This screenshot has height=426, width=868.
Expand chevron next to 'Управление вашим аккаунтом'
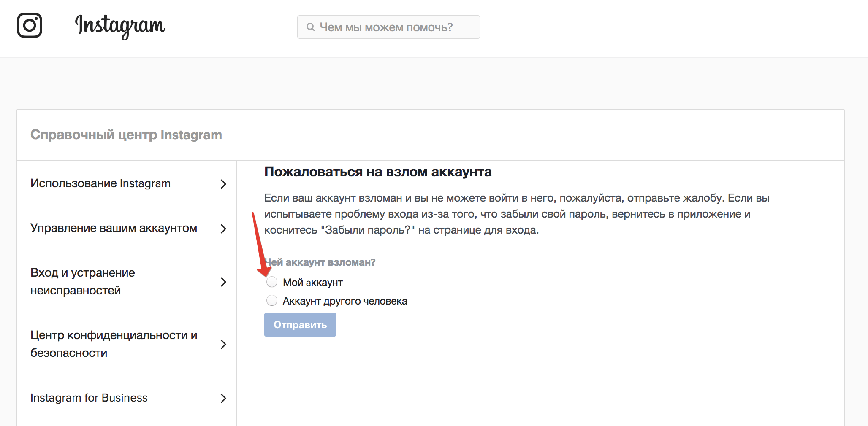pyautogui.click(x=223, y=229)
